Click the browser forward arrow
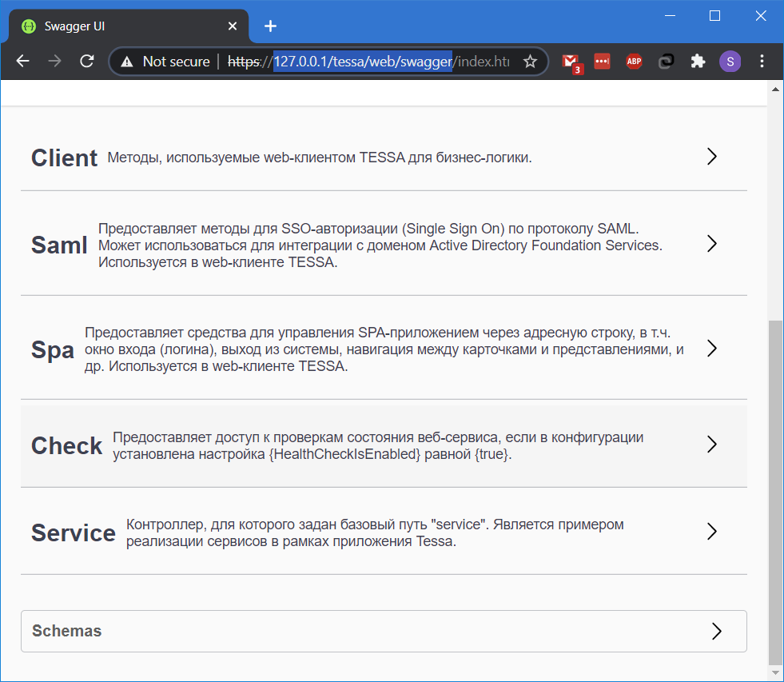The image size is (784, 682). tap(54, 61)
